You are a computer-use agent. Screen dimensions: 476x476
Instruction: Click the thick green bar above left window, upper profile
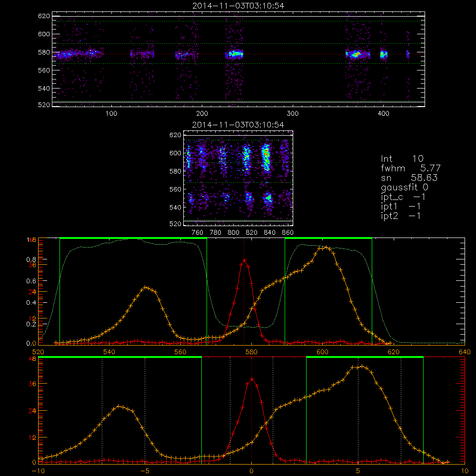point(133,238)
